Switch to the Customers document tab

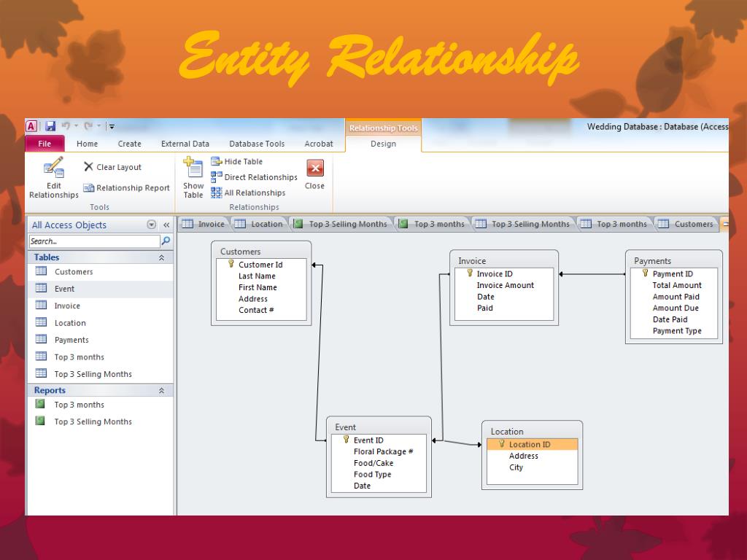pos(687,224)
